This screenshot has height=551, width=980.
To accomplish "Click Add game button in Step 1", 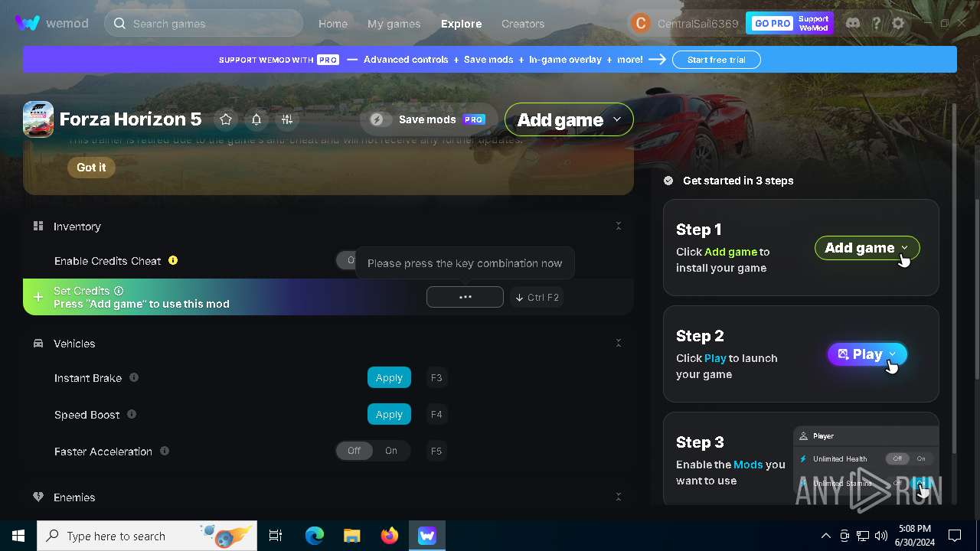I will (x=867, y=248).
